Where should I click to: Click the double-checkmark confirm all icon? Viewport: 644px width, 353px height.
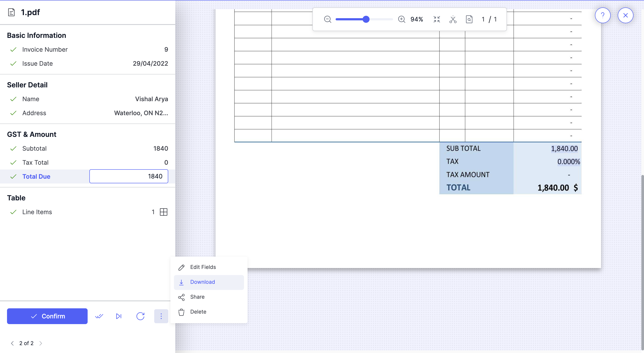coord(99,316)
